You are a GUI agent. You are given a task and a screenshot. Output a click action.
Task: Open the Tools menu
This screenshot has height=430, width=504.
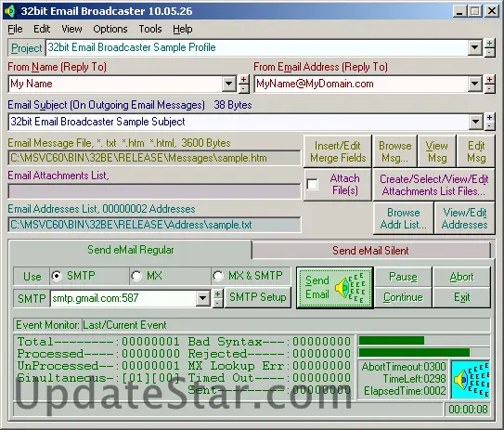150,29
